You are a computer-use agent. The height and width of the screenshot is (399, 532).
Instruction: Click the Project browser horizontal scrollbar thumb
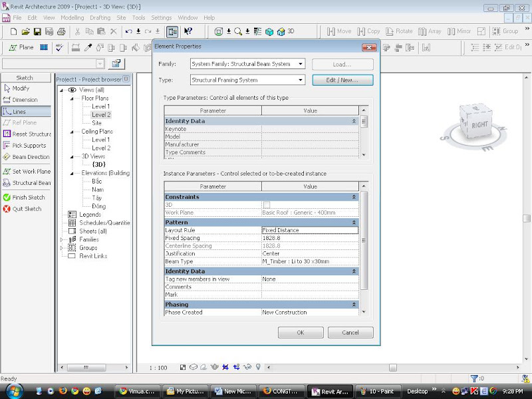click(86, 367)
